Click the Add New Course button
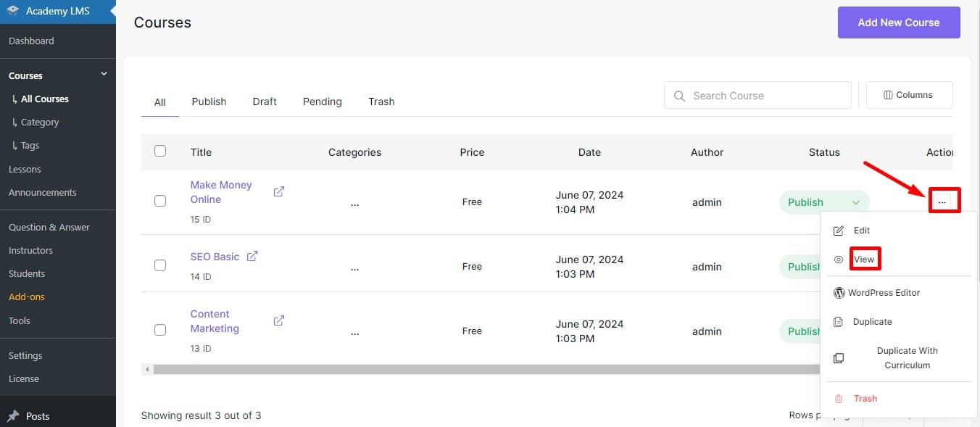Screen dimensions: 980x427 898,22
